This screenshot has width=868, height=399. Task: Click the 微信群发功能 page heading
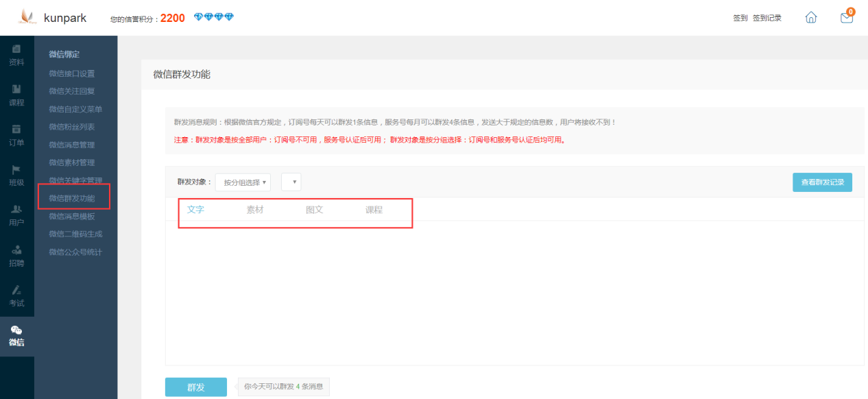[182, 74]
